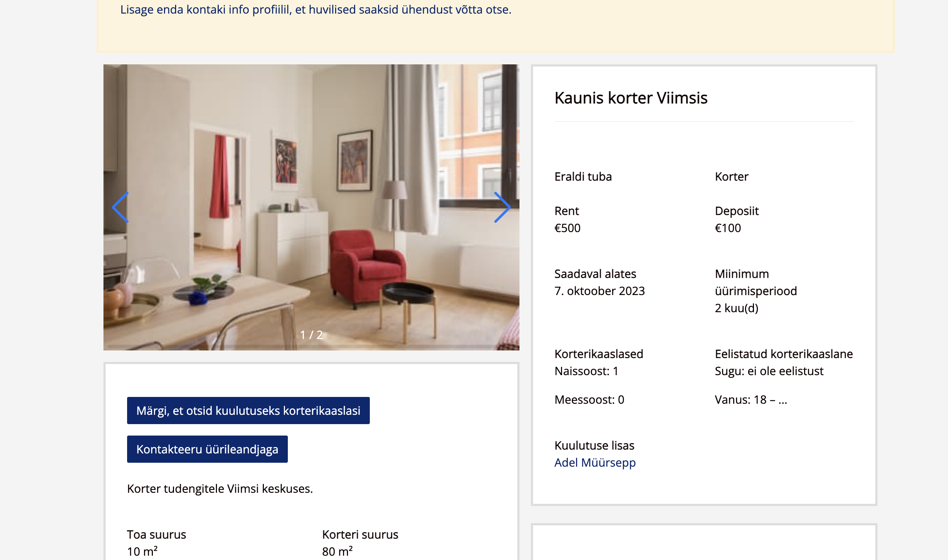Viewport: 948px width, 560px height.
Task: Click the 'Korter tudengitele Viimsi keskuses' description
Action: [x=220, y=489]
